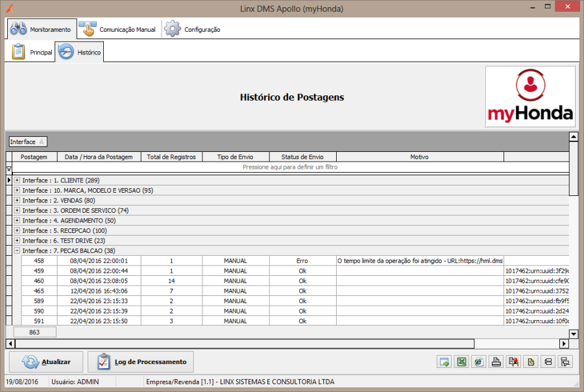Click status bar Empresa/Revenda text
The image size is (584, 392).
tap(240, 382)
